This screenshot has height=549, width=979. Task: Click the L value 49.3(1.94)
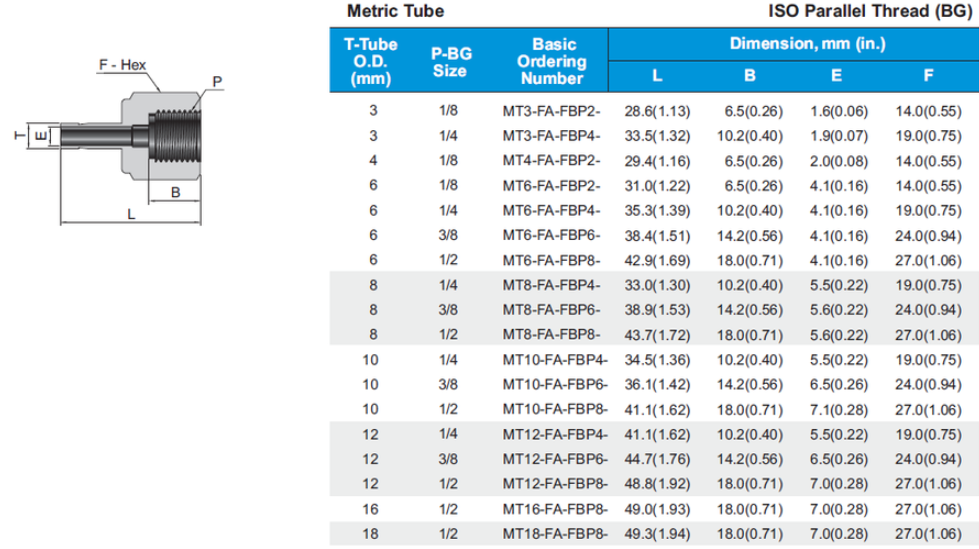[655, 534]
